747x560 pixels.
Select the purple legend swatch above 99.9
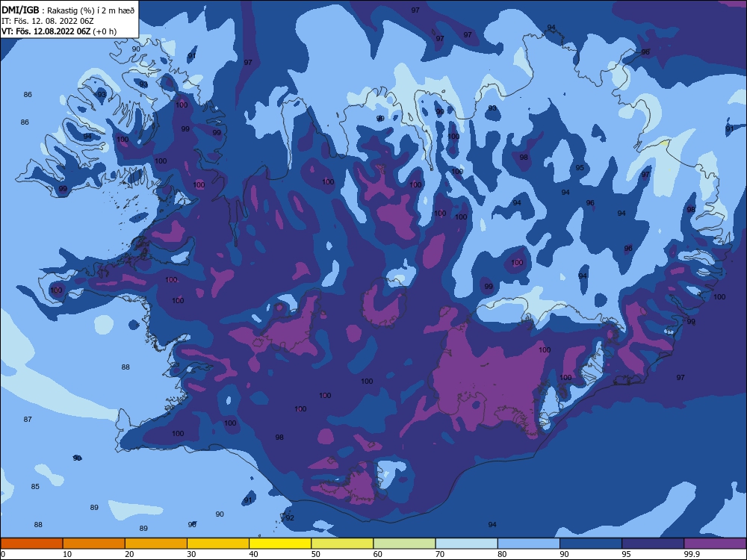[x=715, y=544]
